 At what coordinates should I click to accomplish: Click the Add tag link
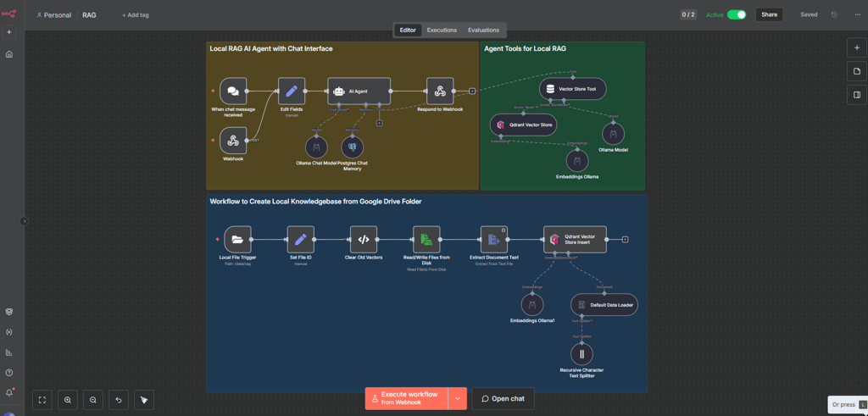136,15
